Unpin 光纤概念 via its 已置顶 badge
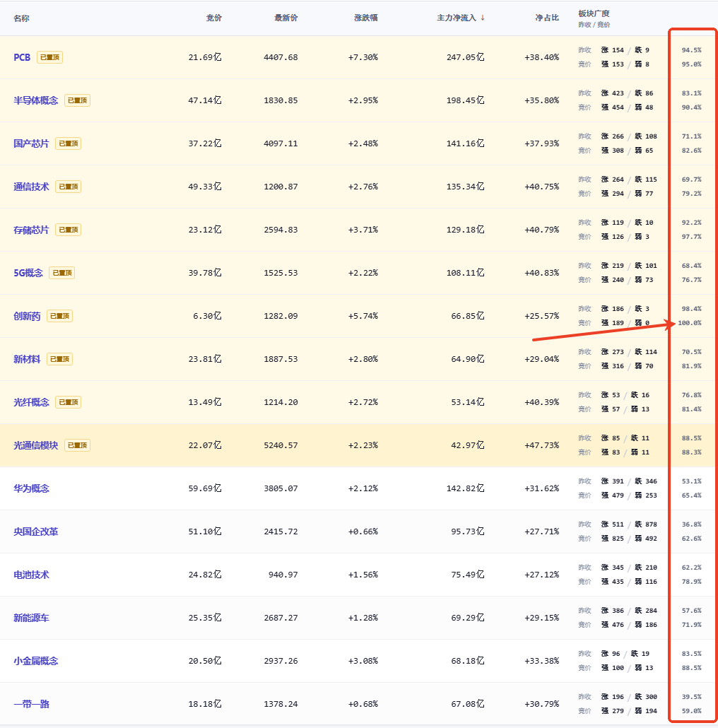Viewport: 718px width, 728px height. (69, 402)
